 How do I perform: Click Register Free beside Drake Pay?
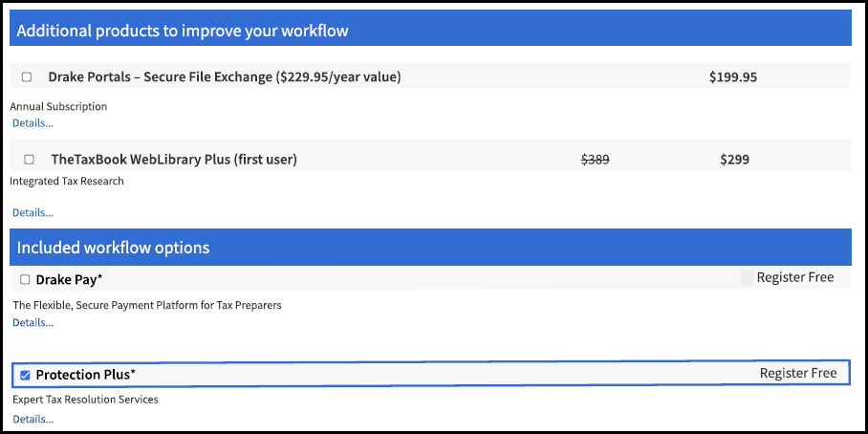pos(795,277)
